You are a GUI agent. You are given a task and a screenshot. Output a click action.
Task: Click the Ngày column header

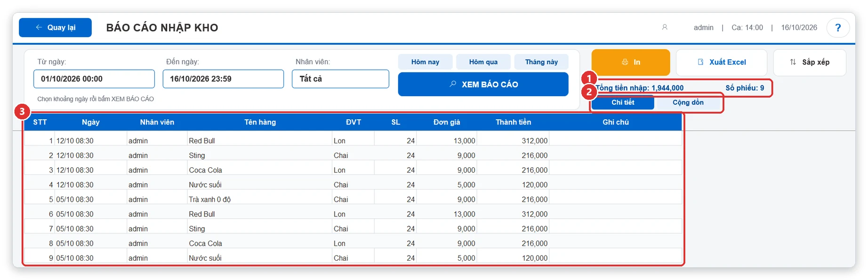[x=91, y=122]
